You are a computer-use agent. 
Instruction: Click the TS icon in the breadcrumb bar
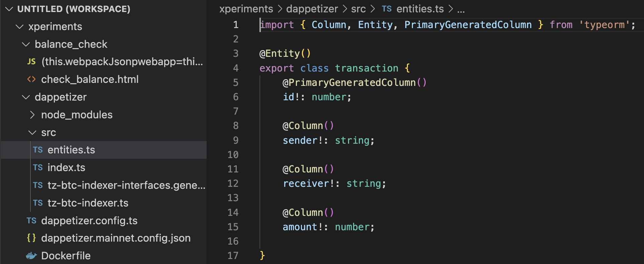click(387, 9)
